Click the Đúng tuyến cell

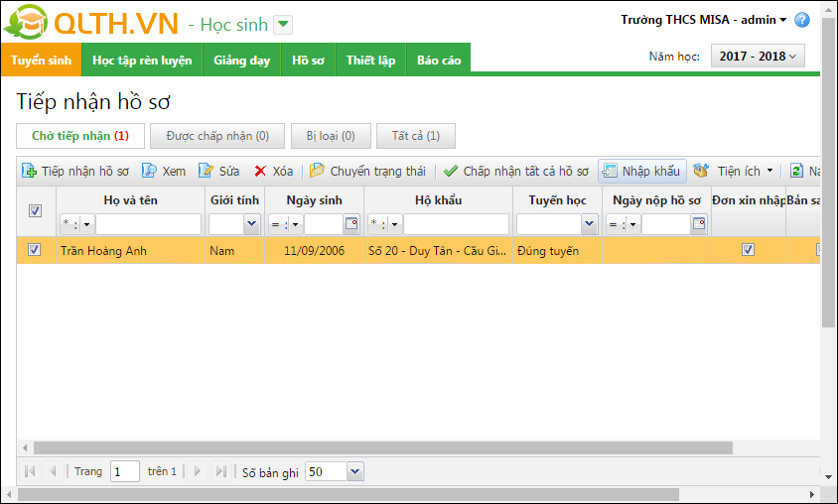coord(557,250)
